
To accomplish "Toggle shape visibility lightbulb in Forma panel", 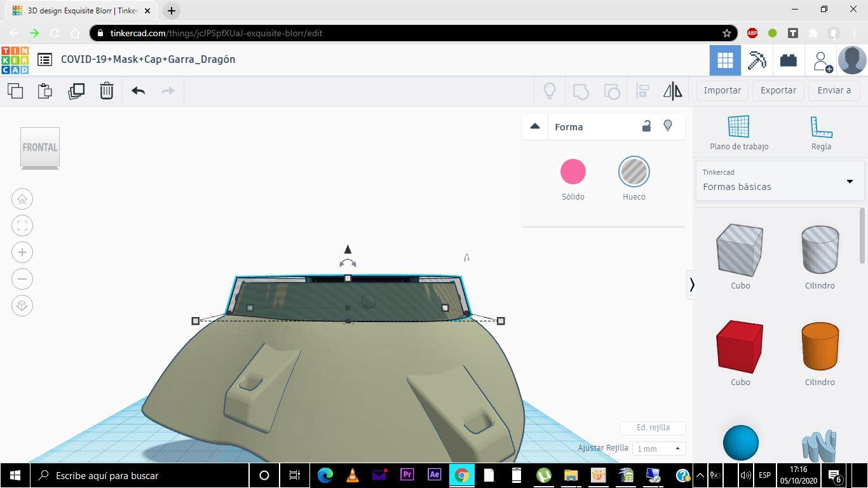I will coord(668,126).
